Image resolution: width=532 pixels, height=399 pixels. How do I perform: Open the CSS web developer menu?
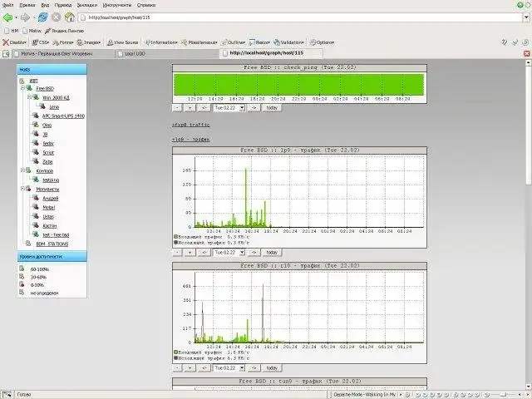(x=41, y=42)
